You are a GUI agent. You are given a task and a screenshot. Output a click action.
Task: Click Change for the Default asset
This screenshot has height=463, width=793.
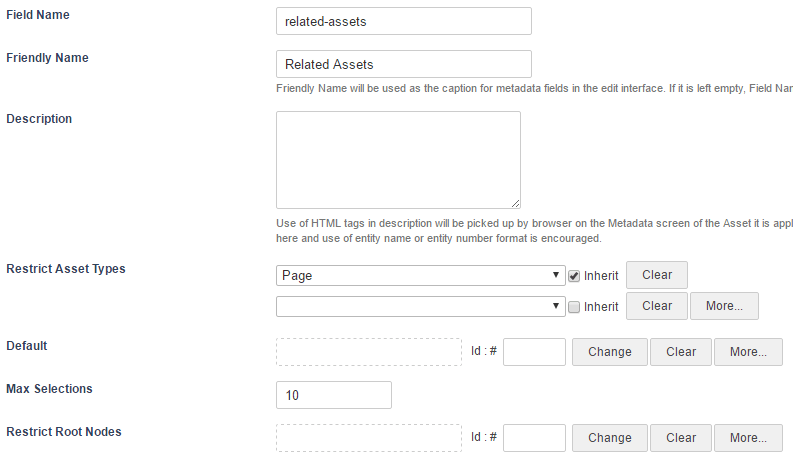click(x=609, y=352)
